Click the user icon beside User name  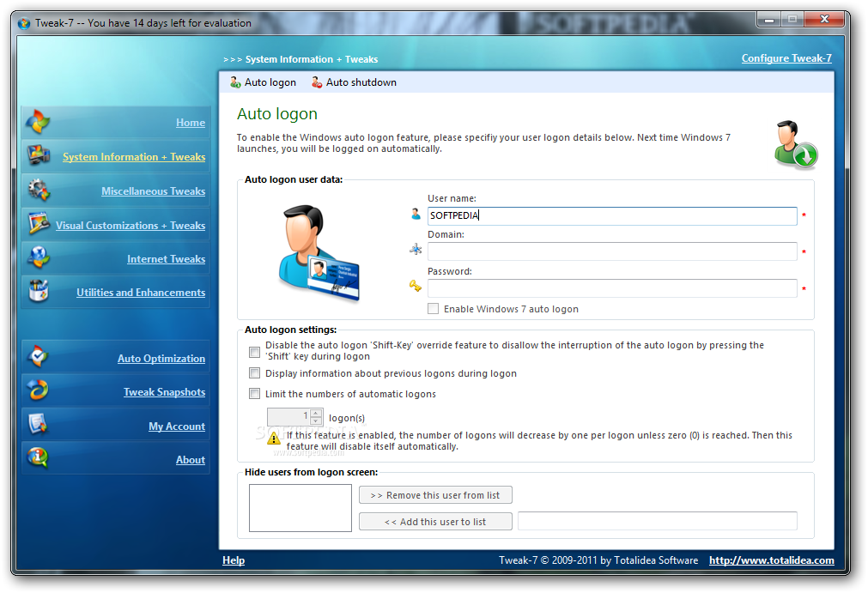point(416,214)
